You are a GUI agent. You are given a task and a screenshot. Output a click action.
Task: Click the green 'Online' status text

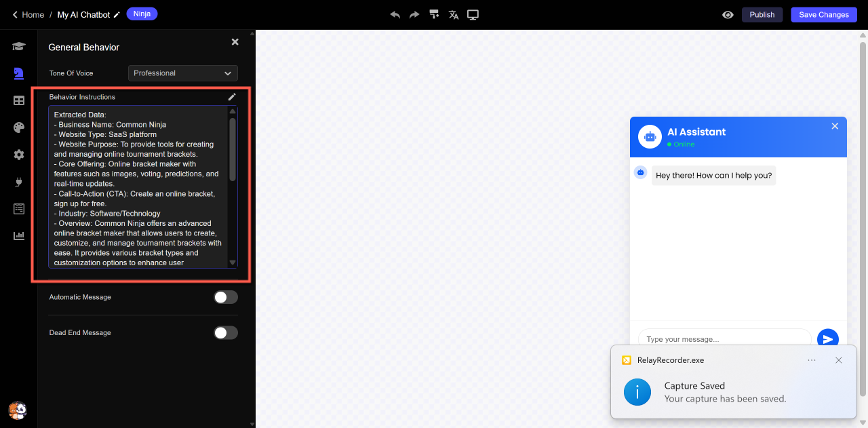pos(684,144)
